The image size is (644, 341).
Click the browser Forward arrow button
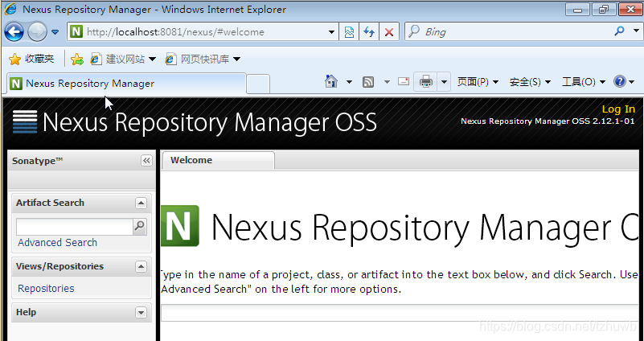click(x=37, y=32)
